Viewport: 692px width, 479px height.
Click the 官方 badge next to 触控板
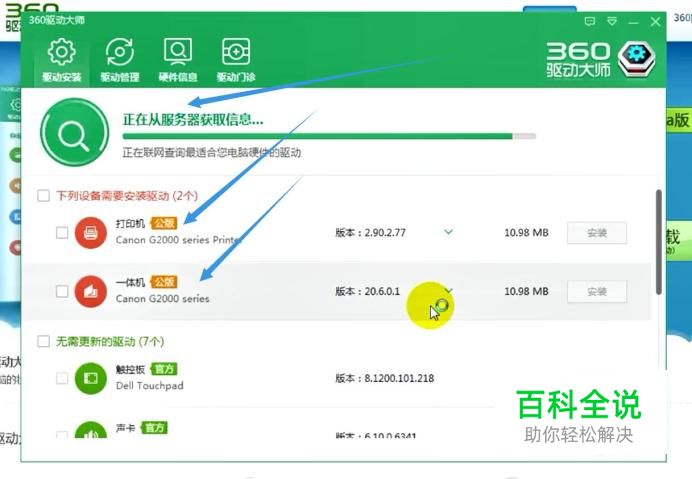point(164,369)
